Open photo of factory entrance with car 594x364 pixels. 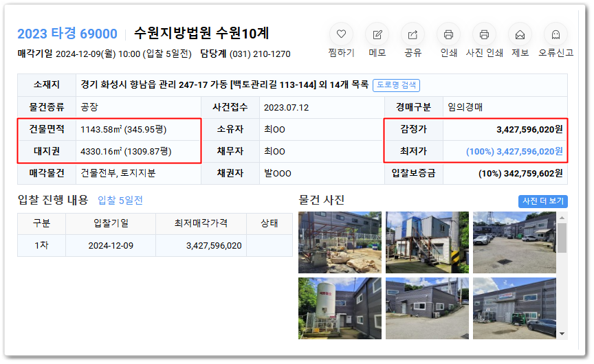click(x=514, y=308)
